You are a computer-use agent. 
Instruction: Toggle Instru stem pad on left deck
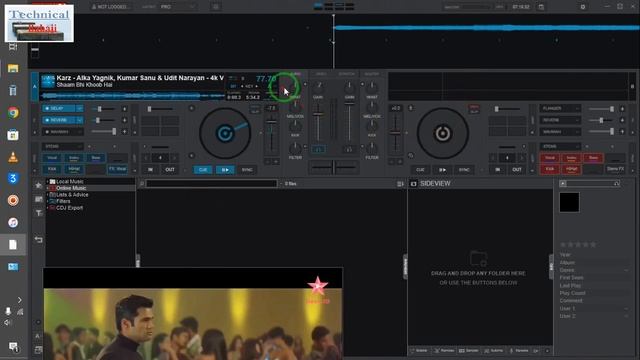[x=74, y=158]
